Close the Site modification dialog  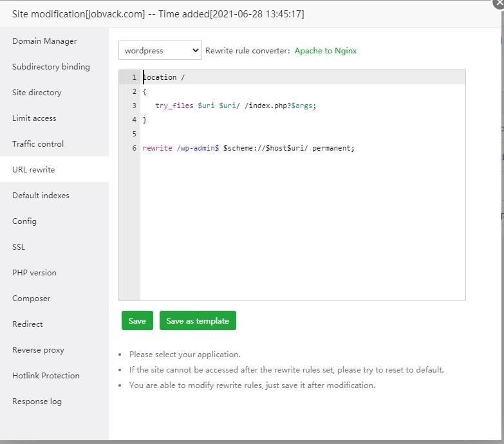[498, 3]
